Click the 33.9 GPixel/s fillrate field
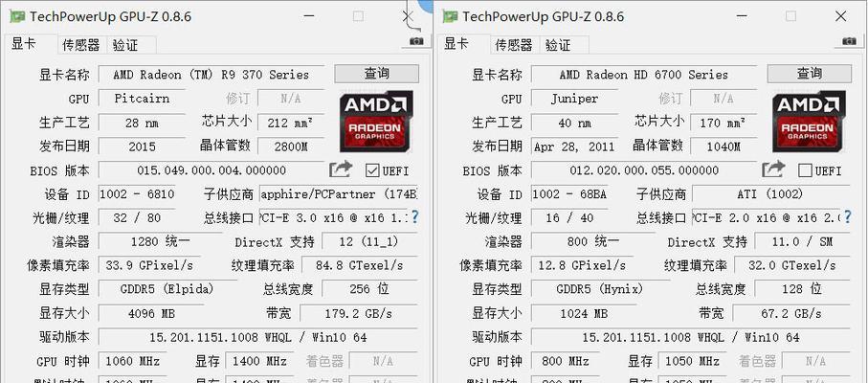Image resolution: width=868 pixels, height=383 pixels. pyautogui.click(x=149, y=265)
